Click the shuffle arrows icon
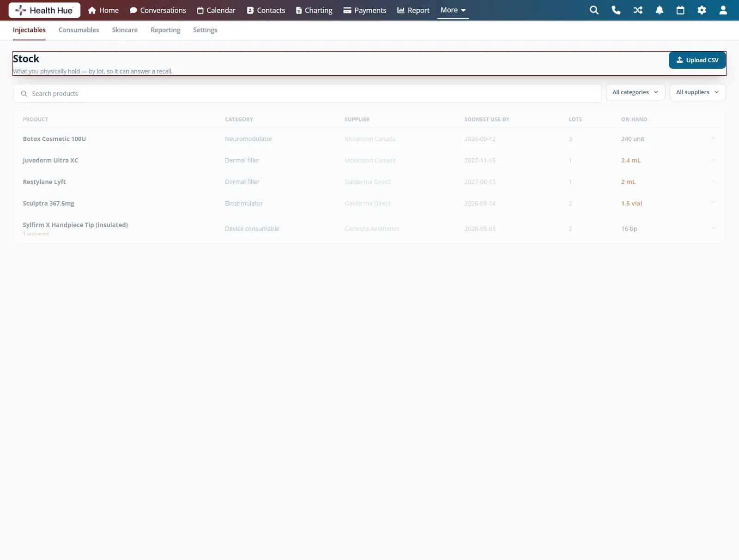Screen dimensions: 739x560 (638, 10)
